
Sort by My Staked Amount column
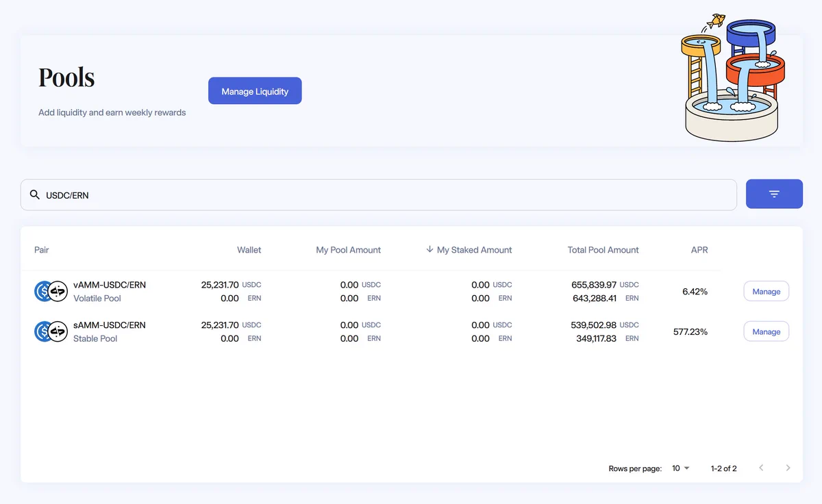coord(474,250)
